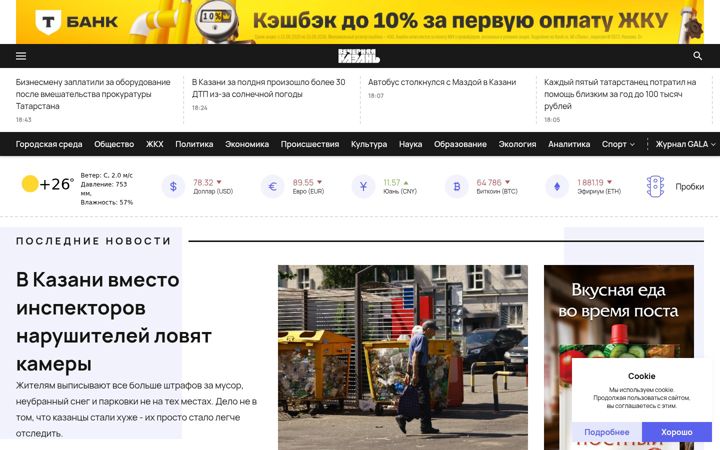Click the traffic light icon
This screenshot has height=450, width=720.
click(655, 186)
